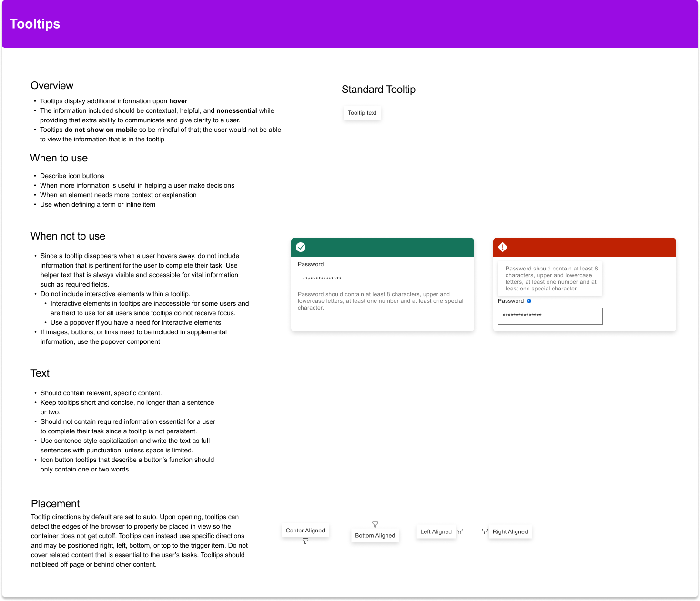Click the password requirements tooltip in red card
700x601 pixels.
click(550, 279)
